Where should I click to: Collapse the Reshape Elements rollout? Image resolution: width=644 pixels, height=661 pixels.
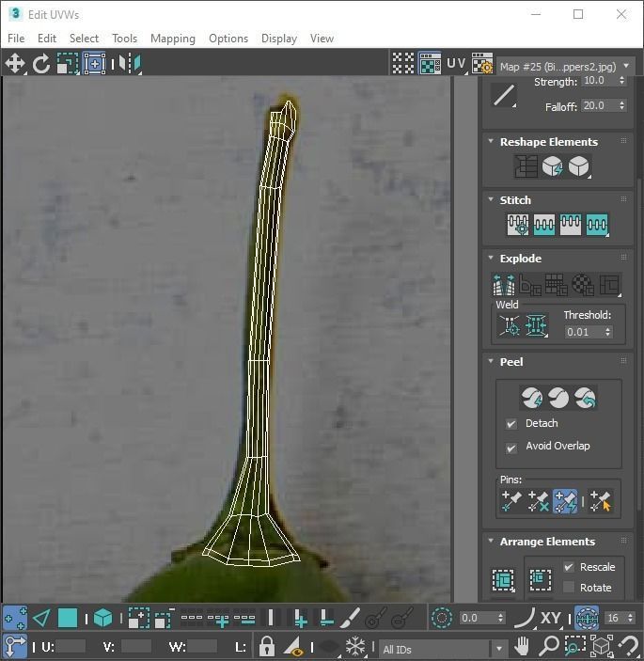(491, 142)
